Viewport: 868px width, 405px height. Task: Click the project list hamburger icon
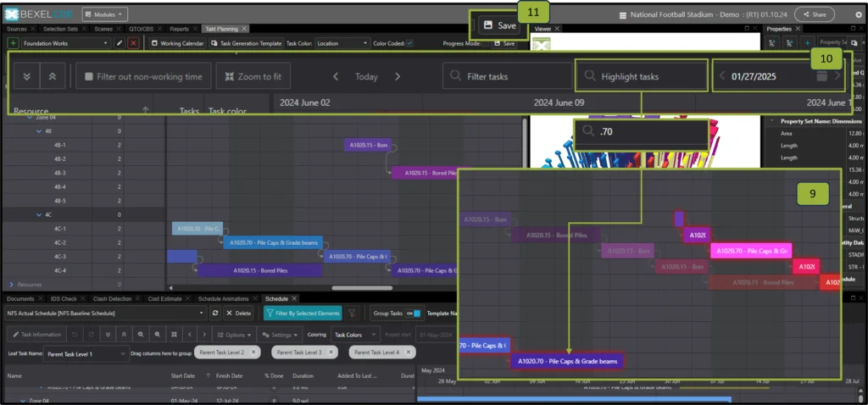623,15
